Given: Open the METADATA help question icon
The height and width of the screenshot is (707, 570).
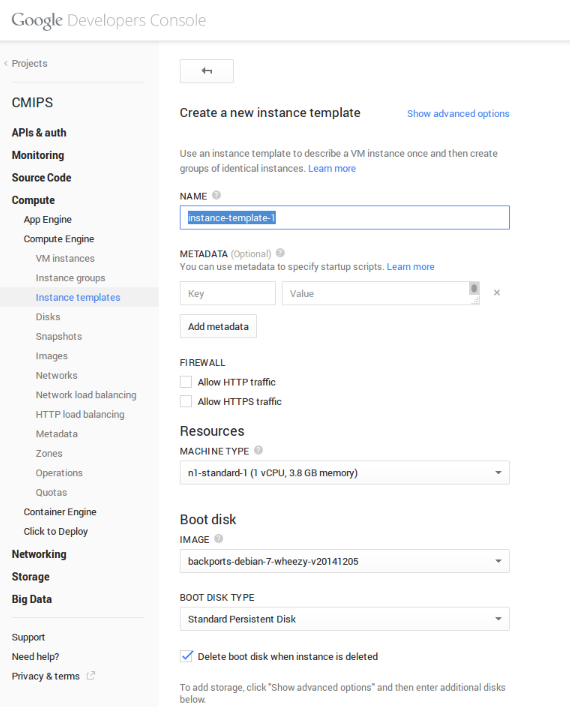Looking at the screenshot, I should 280,252.
